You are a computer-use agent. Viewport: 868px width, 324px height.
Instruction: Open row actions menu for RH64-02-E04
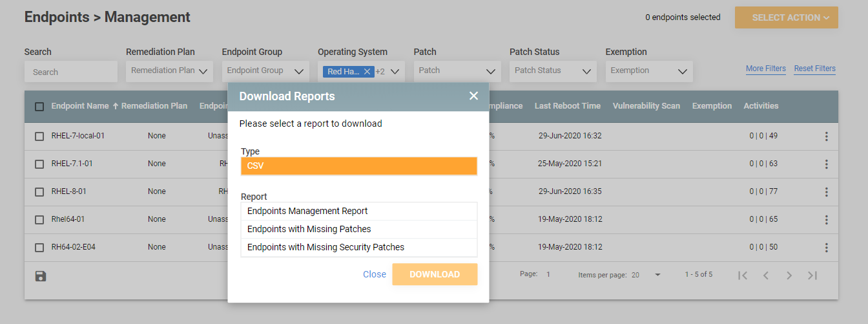(826, 248)
